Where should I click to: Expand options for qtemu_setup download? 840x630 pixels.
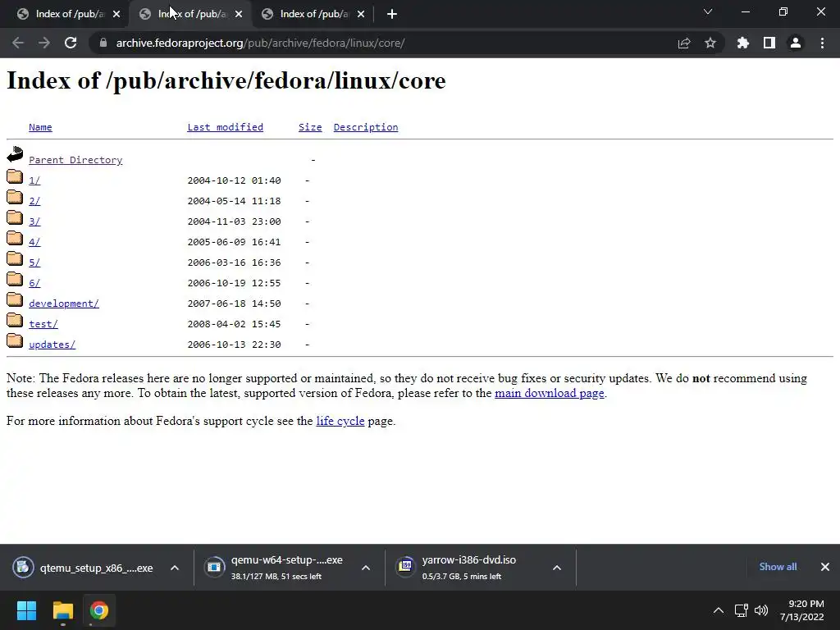(x=175, y=568)
